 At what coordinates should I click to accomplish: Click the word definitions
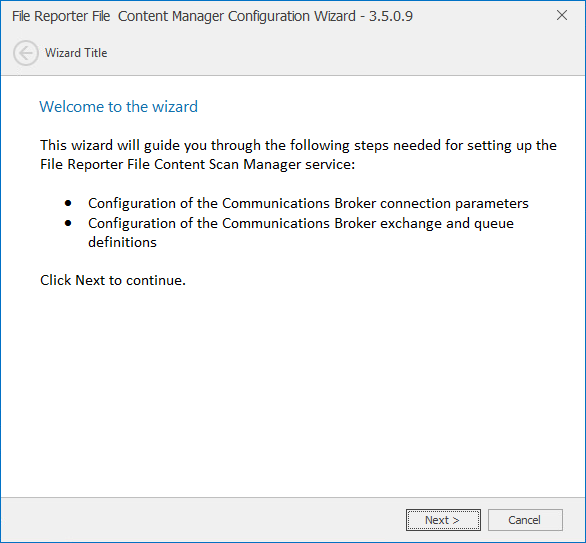click(122, 243)
